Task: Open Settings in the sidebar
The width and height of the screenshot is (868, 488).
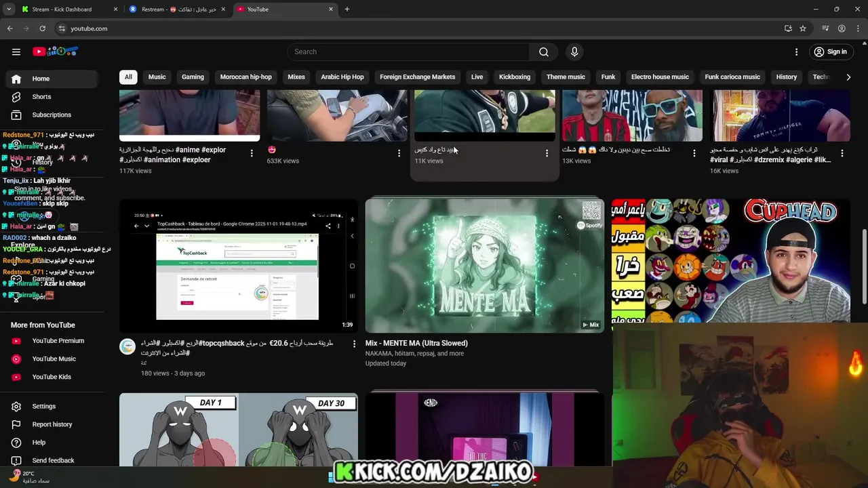Action: (x=52, y=406)
